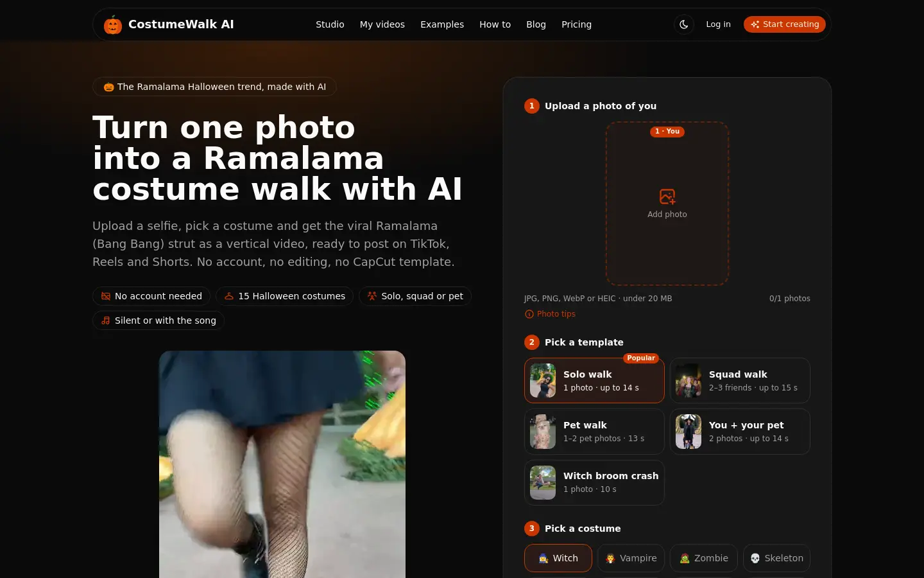Go to My videos

382,24
